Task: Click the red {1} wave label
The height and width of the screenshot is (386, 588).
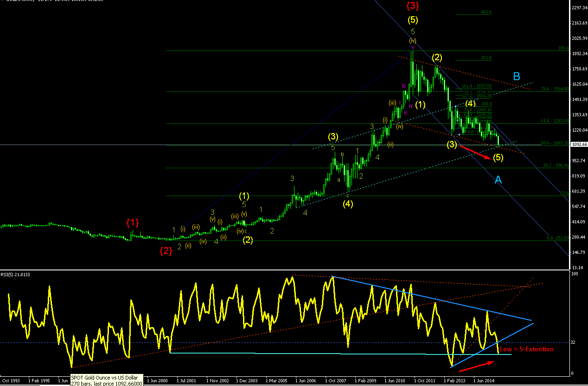Action: (133, 223)
